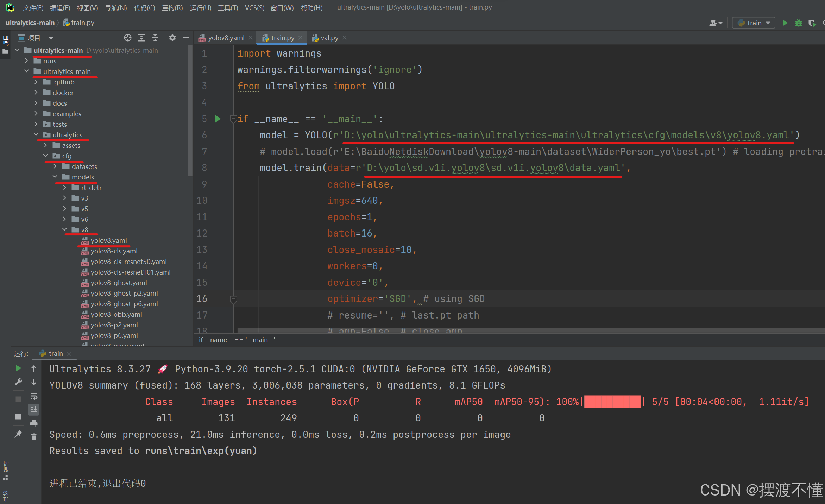Collapse the v8 folder in project tree
Image resolution: width=825 pixels, height=504 pixels.
(x=64, y=229)
